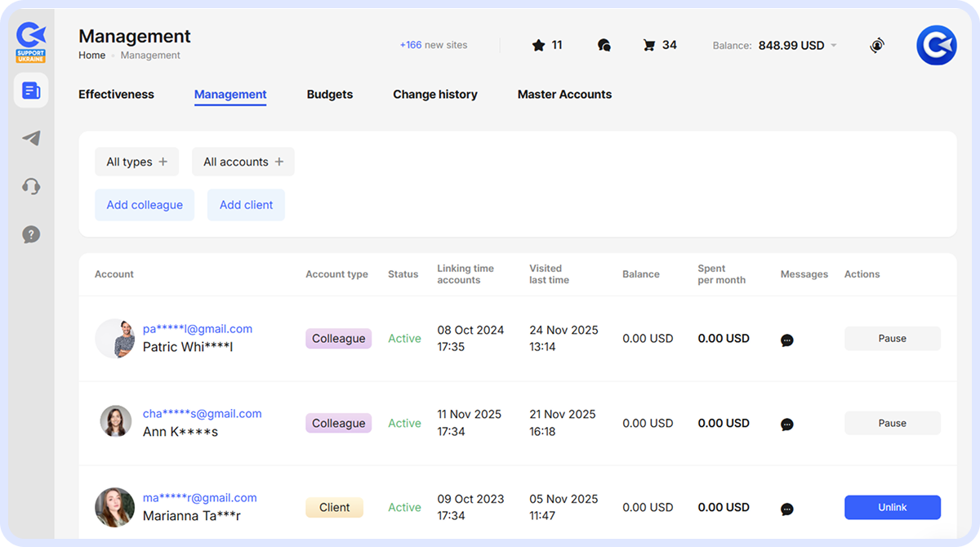The image size is (980, 547).
Task: Click the dark chat bubble icon in header
Action: (x=604, y=45)
